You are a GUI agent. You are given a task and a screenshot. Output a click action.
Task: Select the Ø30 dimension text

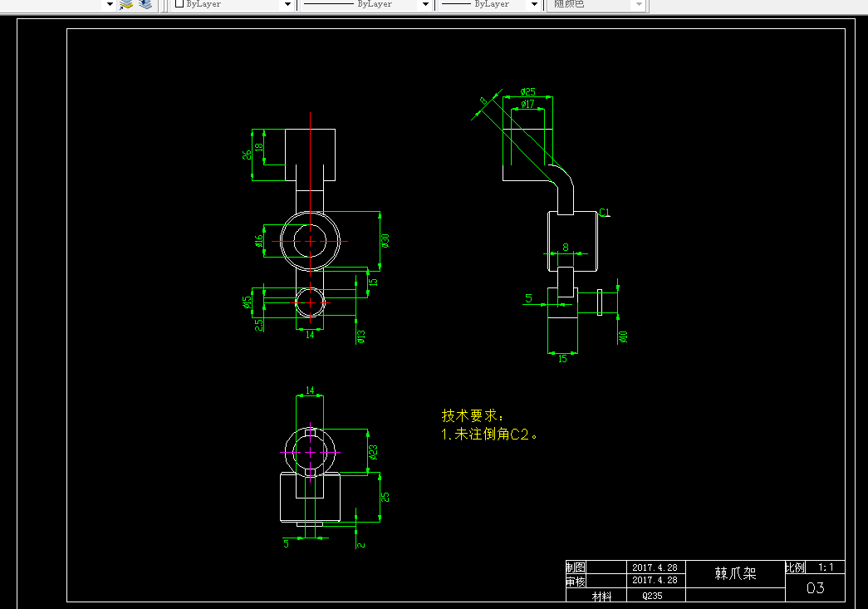pyautogui.click(x=385, y=241)
